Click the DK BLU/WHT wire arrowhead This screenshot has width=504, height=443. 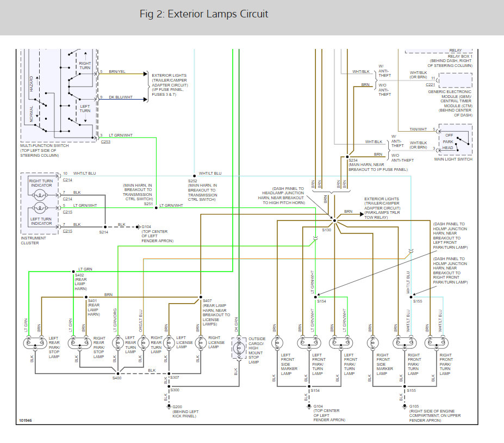pyautogui.click(x=145, y=100)
